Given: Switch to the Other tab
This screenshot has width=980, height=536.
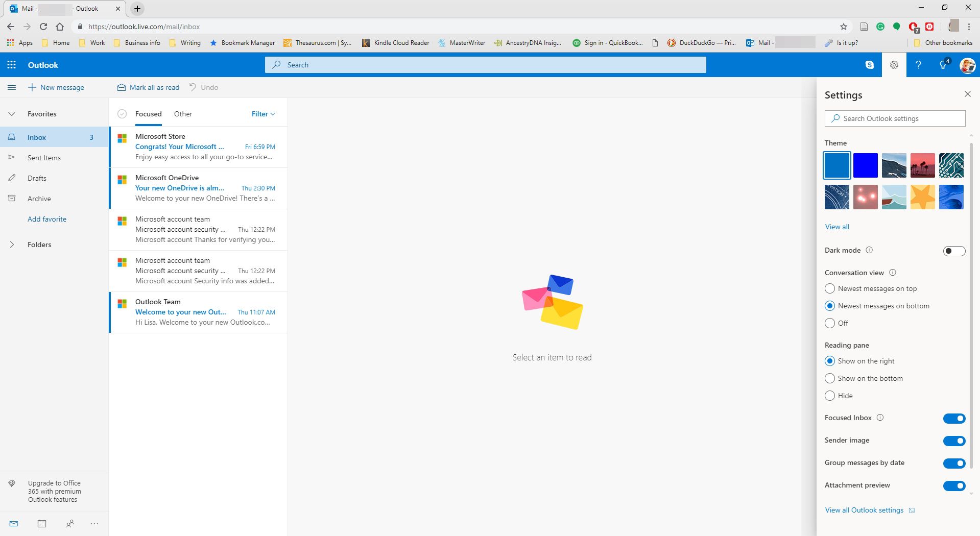Looking at the screenshot, I should (183, 114).
